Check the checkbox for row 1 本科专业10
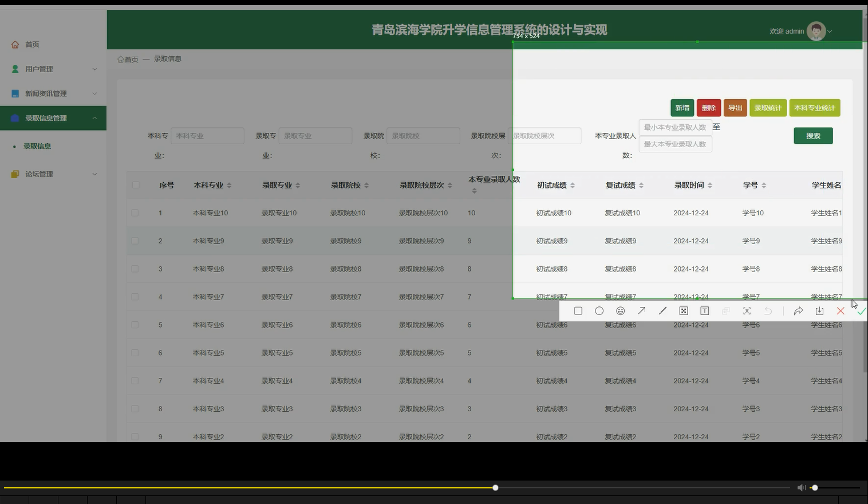This screenshot has height=504, width=868. tap(135, 212)
